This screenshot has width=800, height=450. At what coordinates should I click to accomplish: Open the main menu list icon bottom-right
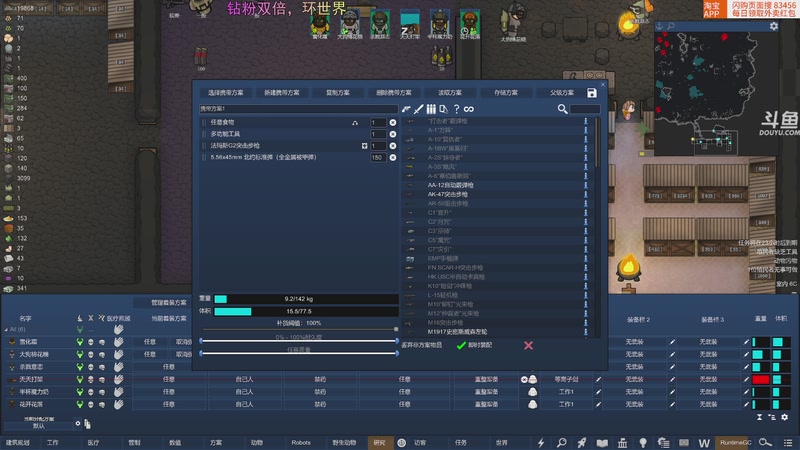[x=788, y=443]
